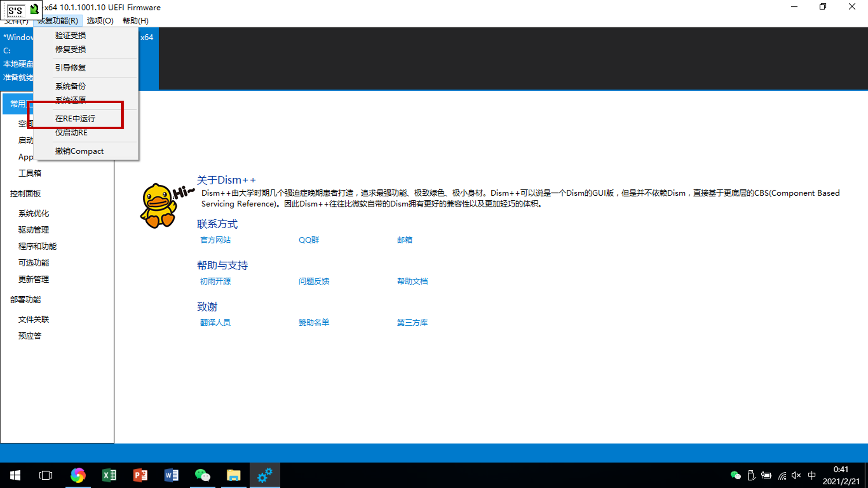The height and width of the screenshot is (488, 868).
Task: Open WeChat from the taskbar
Action: (x=203, y=475)
